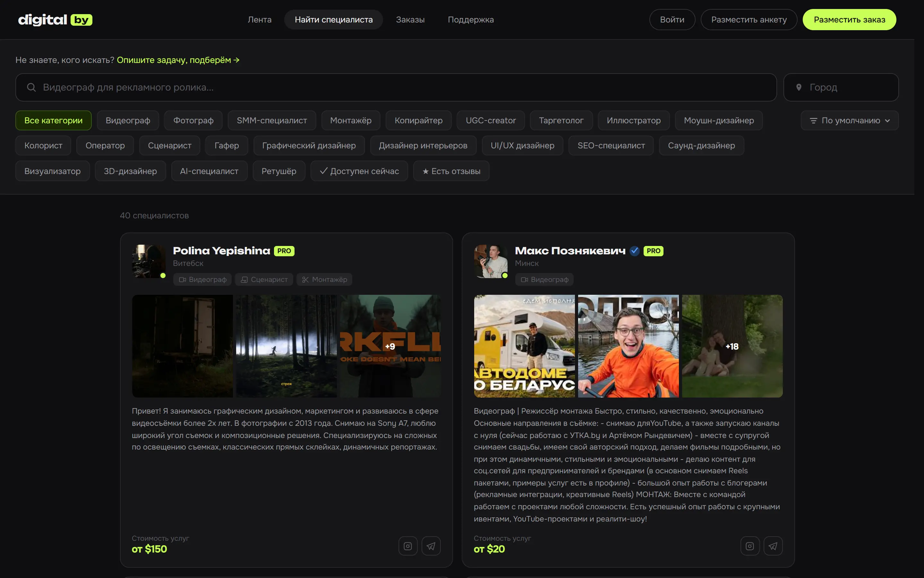Select the Монтажёр category chip in filters
Screen dimensions: 924x578
[350, 120]
